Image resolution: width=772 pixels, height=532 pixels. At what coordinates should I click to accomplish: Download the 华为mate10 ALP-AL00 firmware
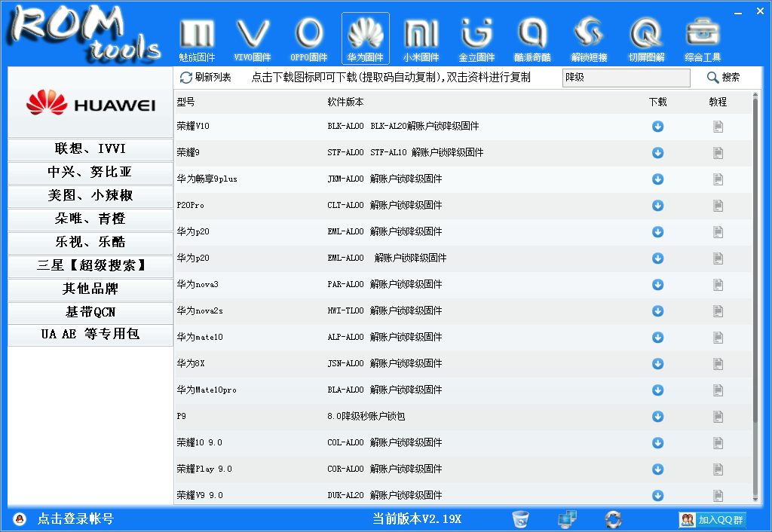657,337
